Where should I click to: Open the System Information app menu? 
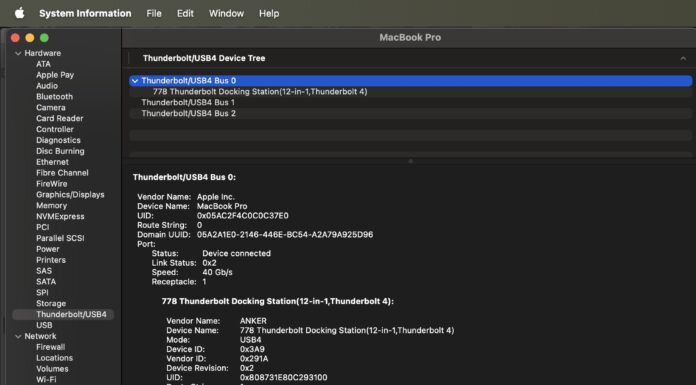[x=85, y=13]
